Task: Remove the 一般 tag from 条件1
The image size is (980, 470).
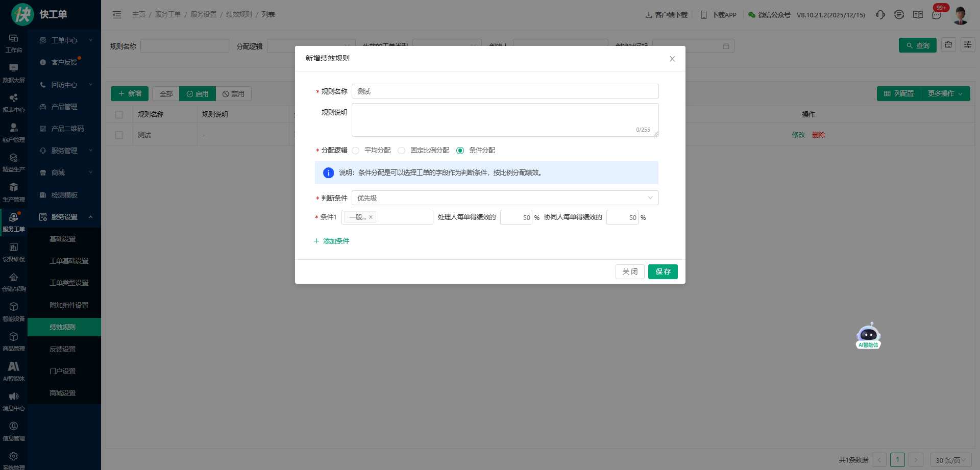Action: pyautogui.click(x=371, y=217)
